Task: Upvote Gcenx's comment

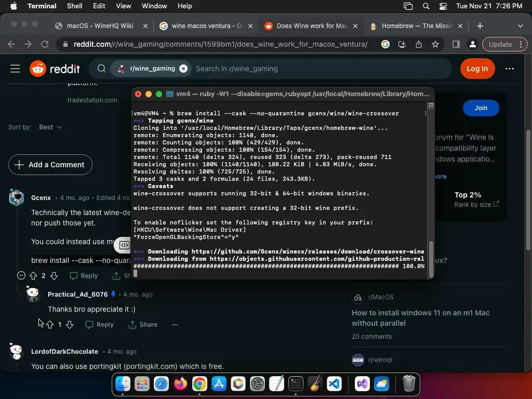Action: (x=33, y=276)
